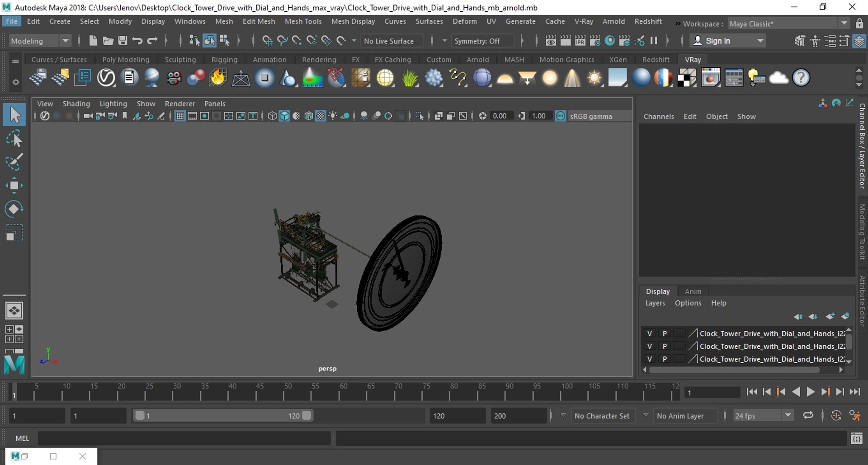Viewport: 868px width, 465px height.
Task: Toggle visibility V of second layer
Action: (650, 346)
